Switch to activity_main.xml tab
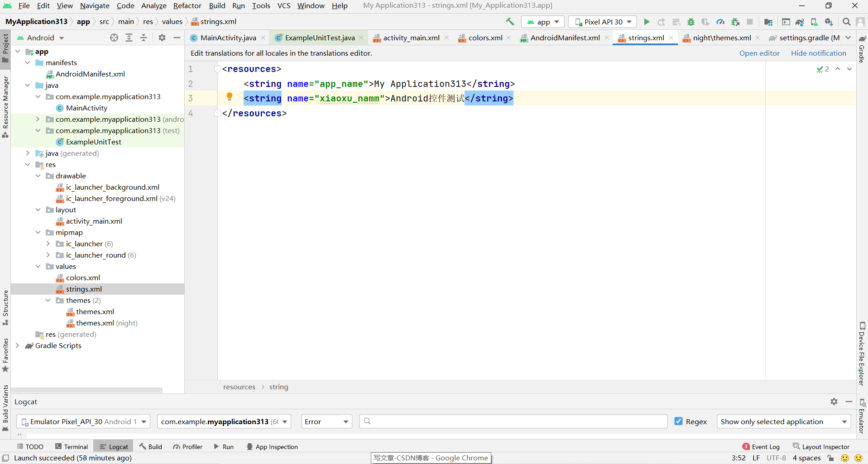The height and width of the screenshot is (464, 868). 411,38
